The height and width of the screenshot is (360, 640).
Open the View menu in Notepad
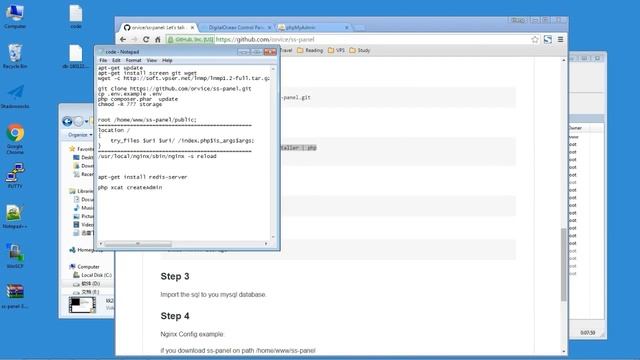(151, 60)
